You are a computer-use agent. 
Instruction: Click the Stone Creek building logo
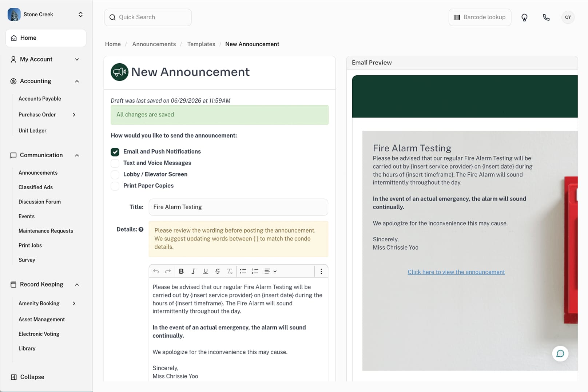(14, 15)
